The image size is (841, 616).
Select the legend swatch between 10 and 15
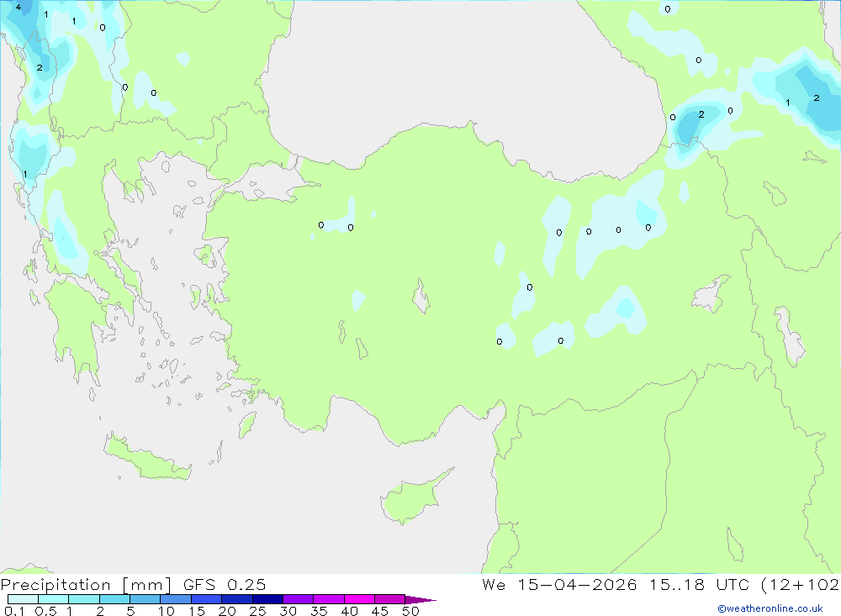pyautogui.click(x=176, y=599)
